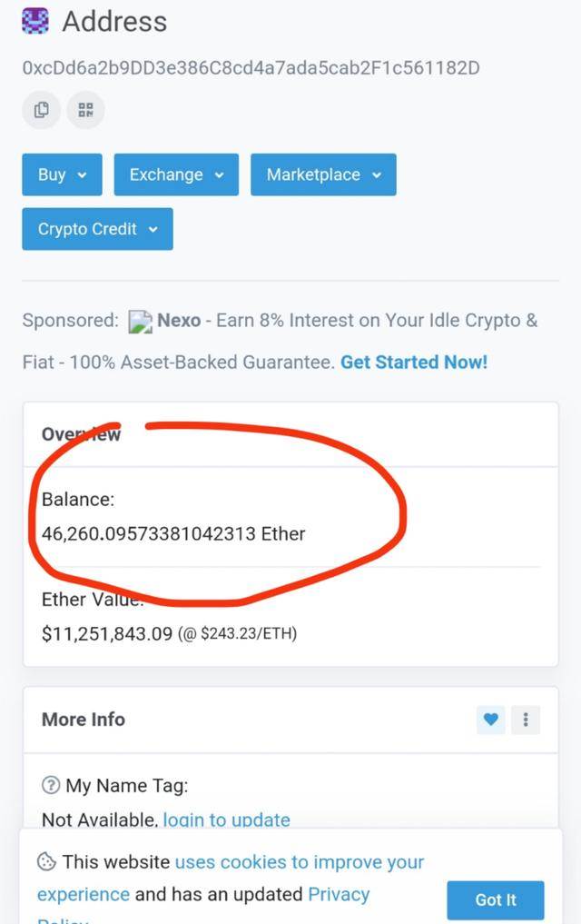Show the address QR code icon
This screenshot has height=924, width=581.
pos(86,110)
